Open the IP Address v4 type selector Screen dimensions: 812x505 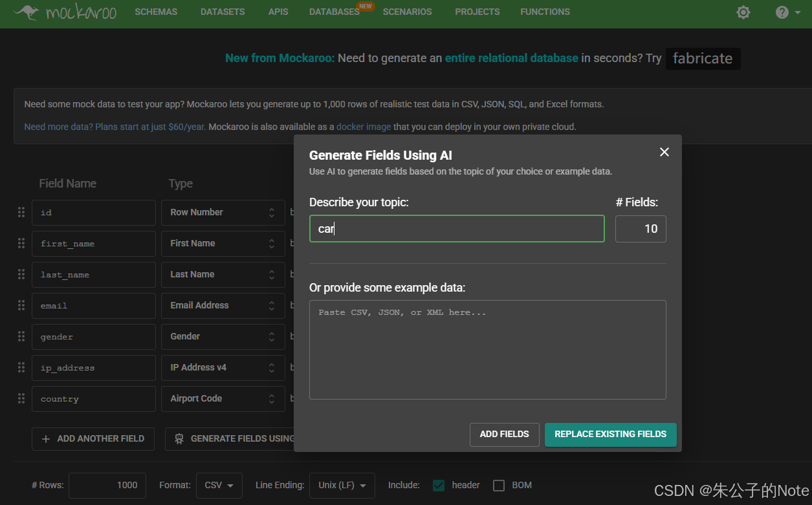223,367
